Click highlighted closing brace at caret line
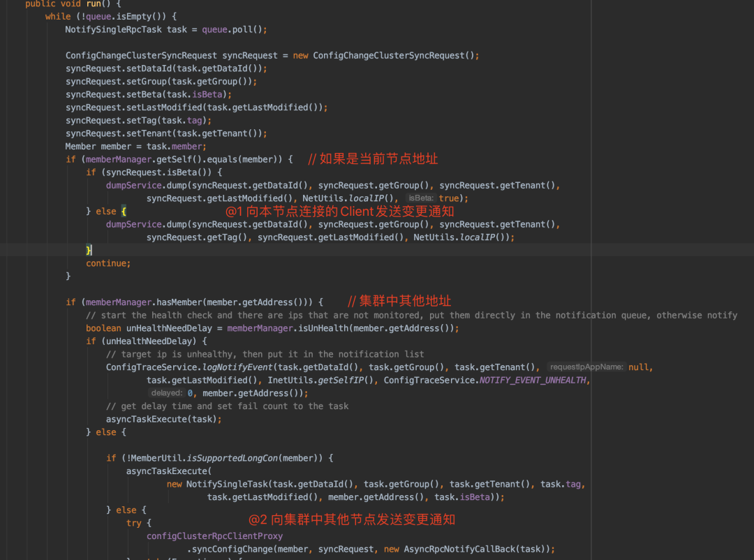 tap(89, 250)
